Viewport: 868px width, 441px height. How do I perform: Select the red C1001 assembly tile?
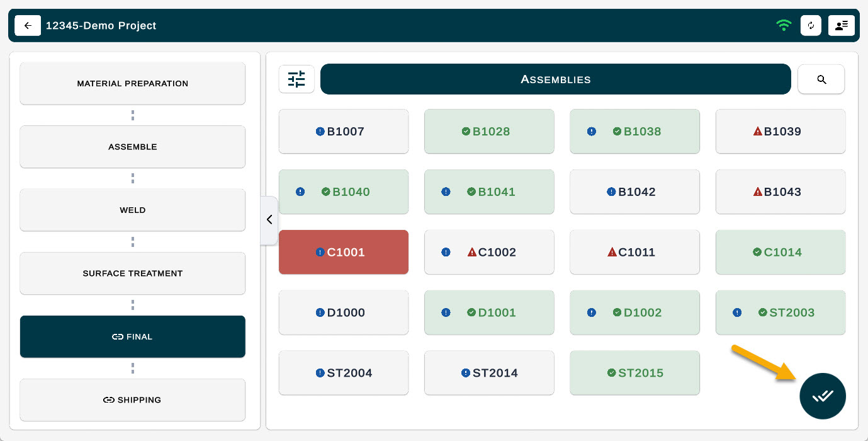pos(344,252)
